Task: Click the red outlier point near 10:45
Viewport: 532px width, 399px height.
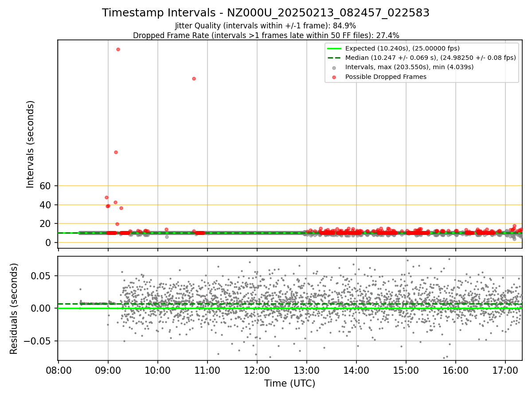Action: (194, 78)
